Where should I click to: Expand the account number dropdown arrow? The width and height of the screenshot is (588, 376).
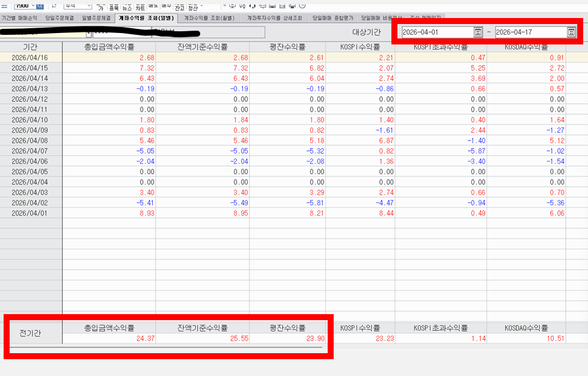point(89,32)
